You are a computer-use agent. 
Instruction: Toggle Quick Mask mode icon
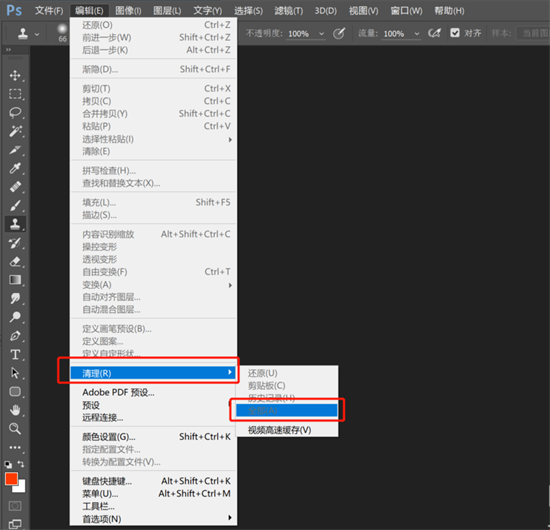pos(15,506)
